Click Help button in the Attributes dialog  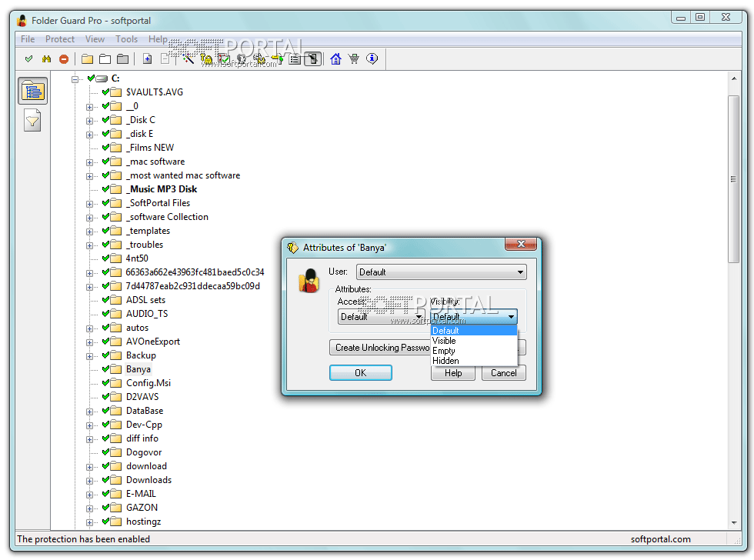[453, 373]
